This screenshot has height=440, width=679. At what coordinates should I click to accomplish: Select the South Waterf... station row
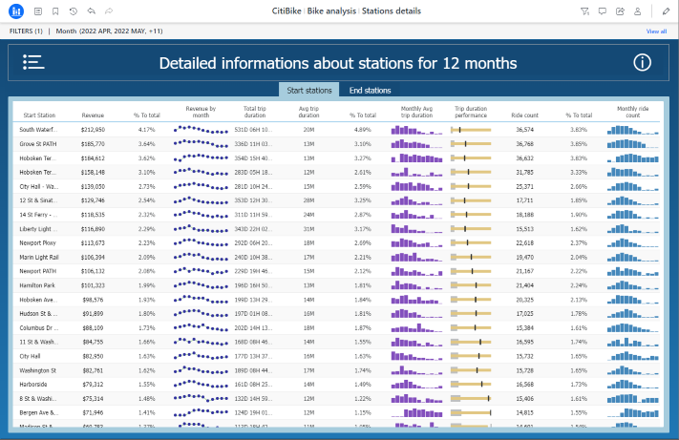(x=336, y=129)
